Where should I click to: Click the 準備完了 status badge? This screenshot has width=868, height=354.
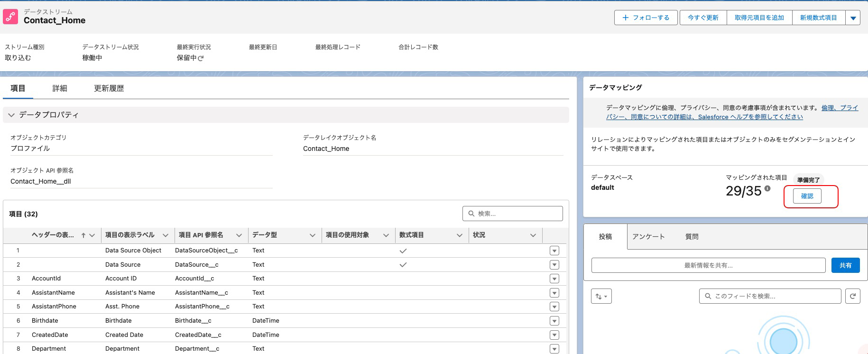point(808,180)
